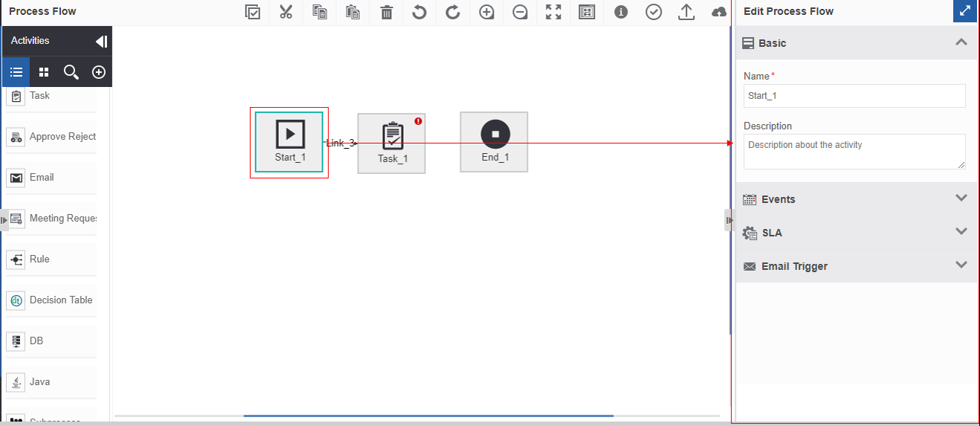This screenshot has width=980, height=426.
Task: Click the Edit Process Flow title
Action: pos(788,11)
